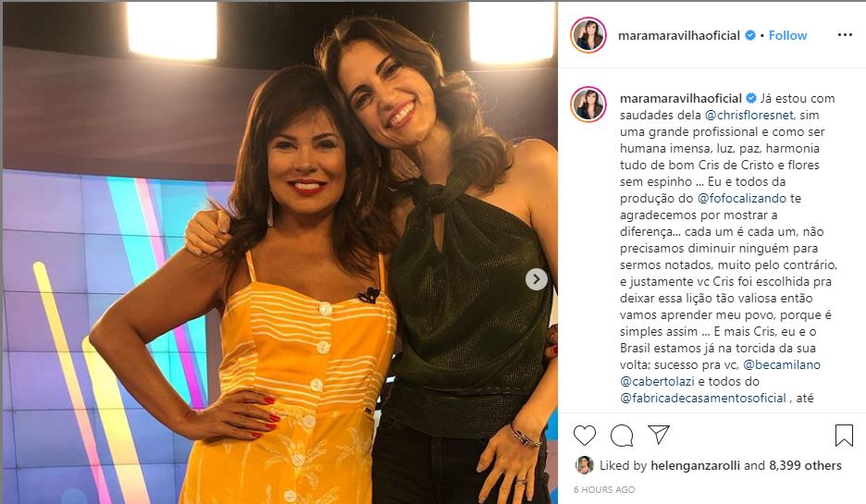Click the maramaravilhaoficial username in header

[x=679, y=35]
